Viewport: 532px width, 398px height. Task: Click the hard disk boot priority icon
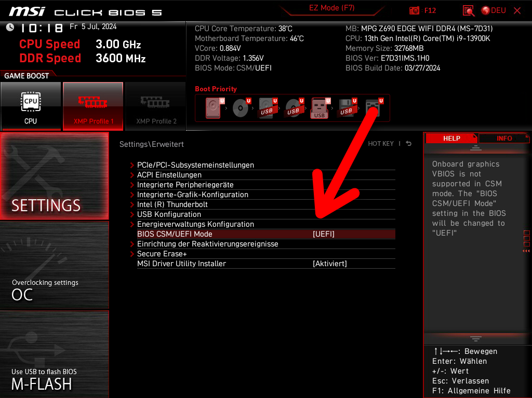(x=214, y=108)
